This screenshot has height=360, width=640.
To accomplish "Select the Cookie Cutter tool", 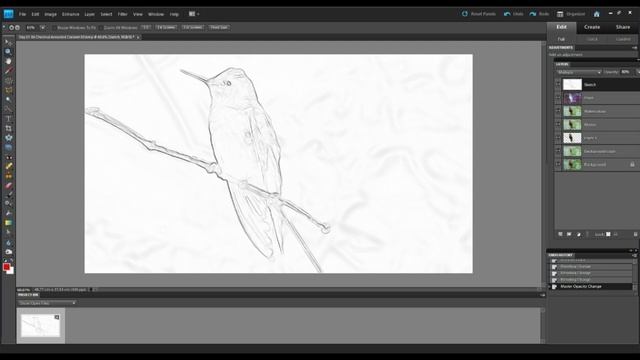I will point(8,138).
